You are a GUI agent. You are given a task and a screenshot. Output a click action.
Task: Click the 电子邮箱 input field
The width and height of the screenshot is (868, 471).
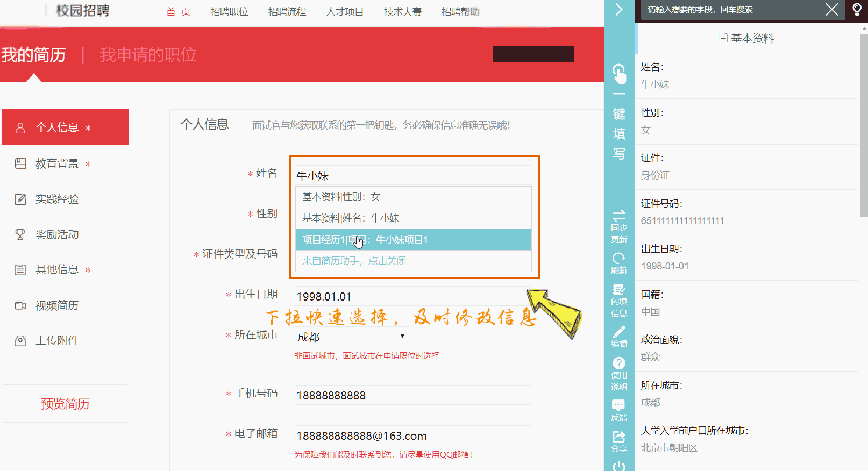tap(413, 436)
